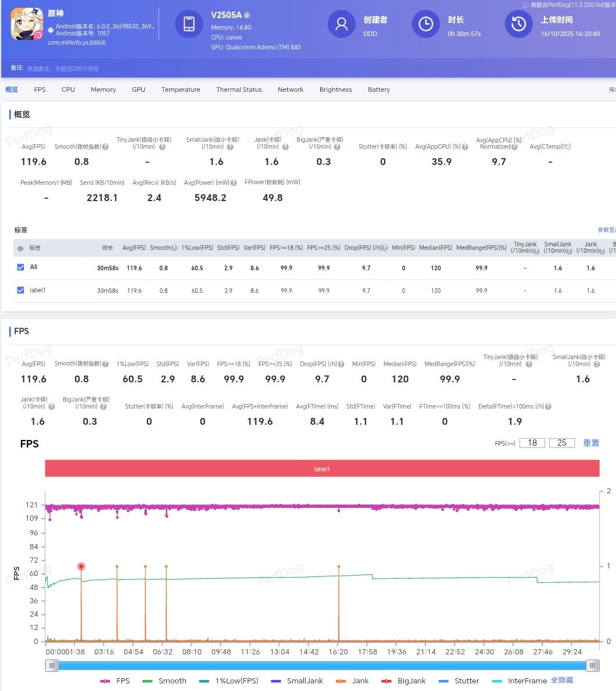Open the Battery tab
This screenshot has width=616, height=691.
tap(378, 89)
